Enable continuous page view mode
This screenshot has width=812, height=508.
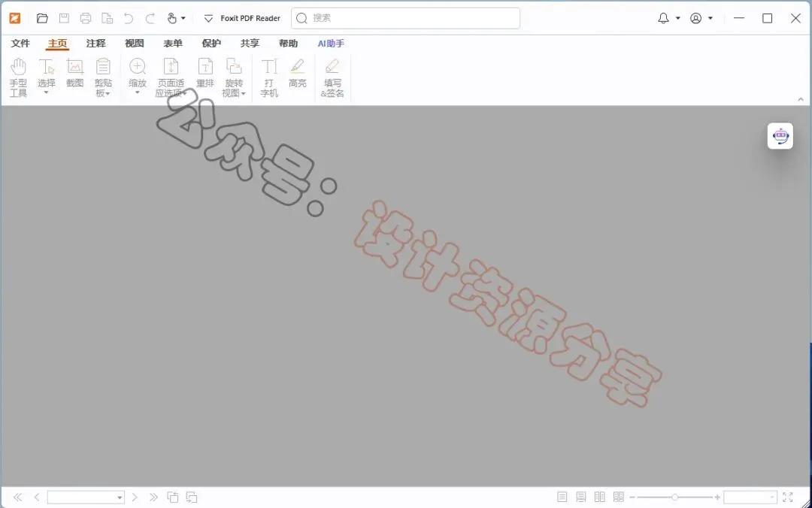581,497
